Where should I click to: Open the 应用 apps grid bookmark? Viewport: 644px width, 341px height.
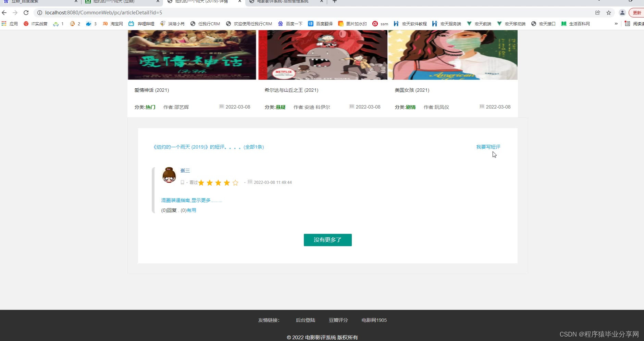(x=10, y=24)
